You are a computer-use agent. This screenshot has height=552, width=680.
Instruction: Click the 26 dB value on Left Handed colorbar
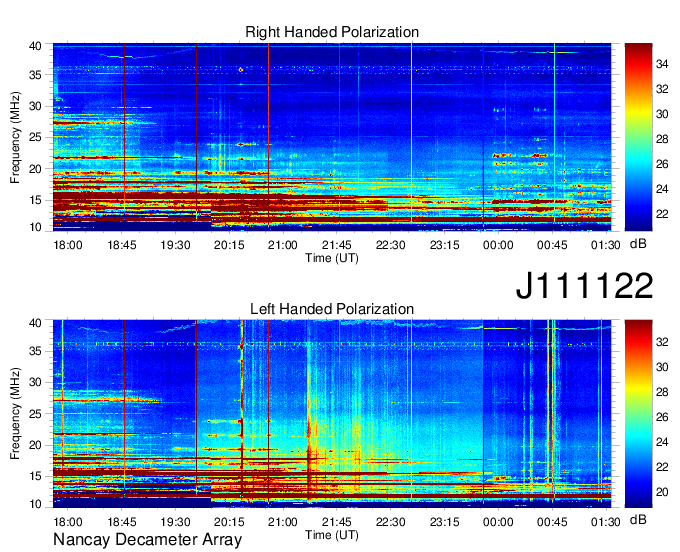click(662, 417)
